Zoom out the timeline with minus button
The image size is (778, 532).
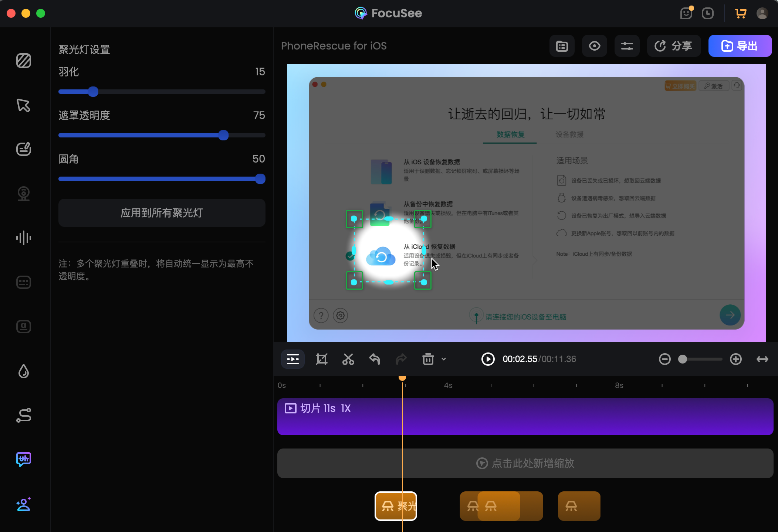pyautogui.click(x=665, y=359)
